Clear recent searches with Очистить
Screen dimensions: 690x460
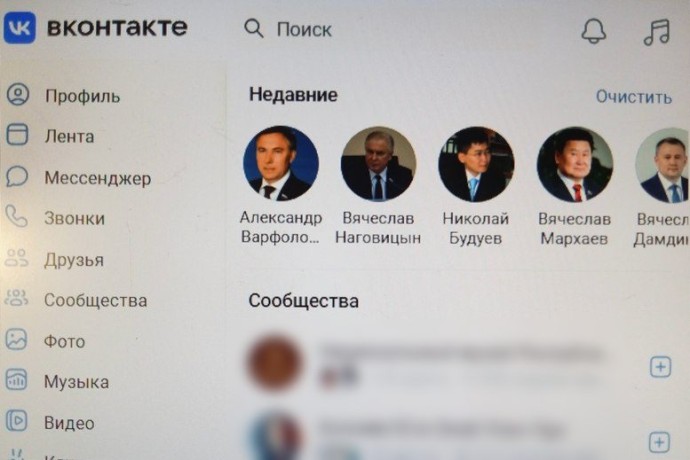[x=634, y=97]
